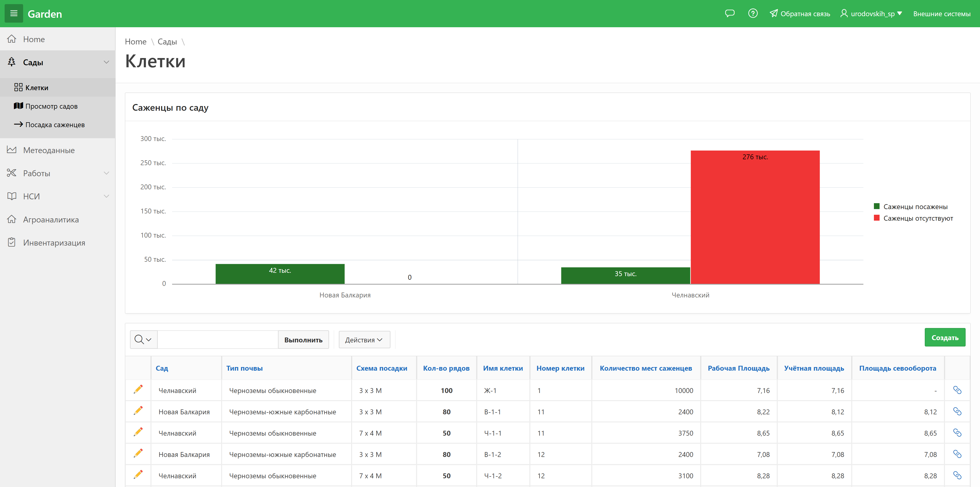Click the Метеоданные chart icon
The height and width of the screenshot is (487, 980).
click(12, 150)
